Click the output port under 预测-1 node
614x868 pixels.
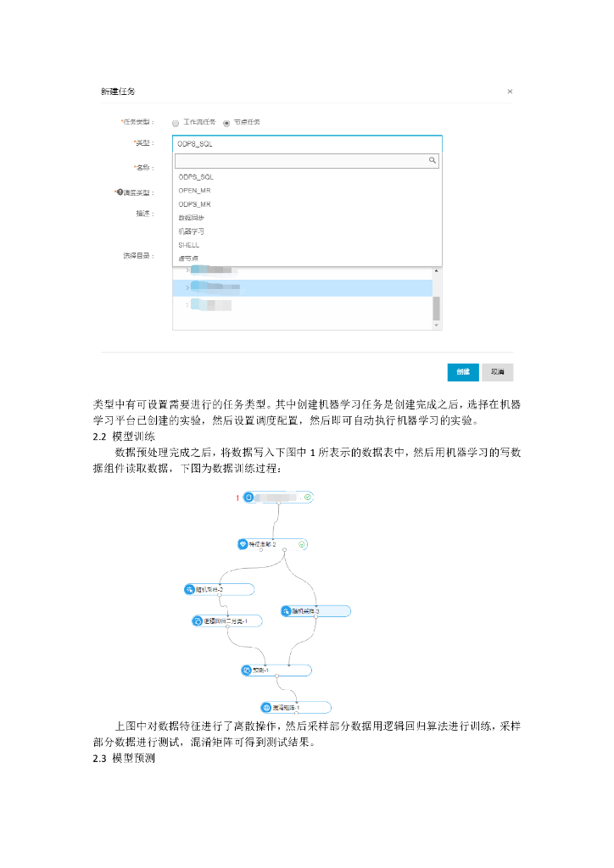click(x=276, y=676)
